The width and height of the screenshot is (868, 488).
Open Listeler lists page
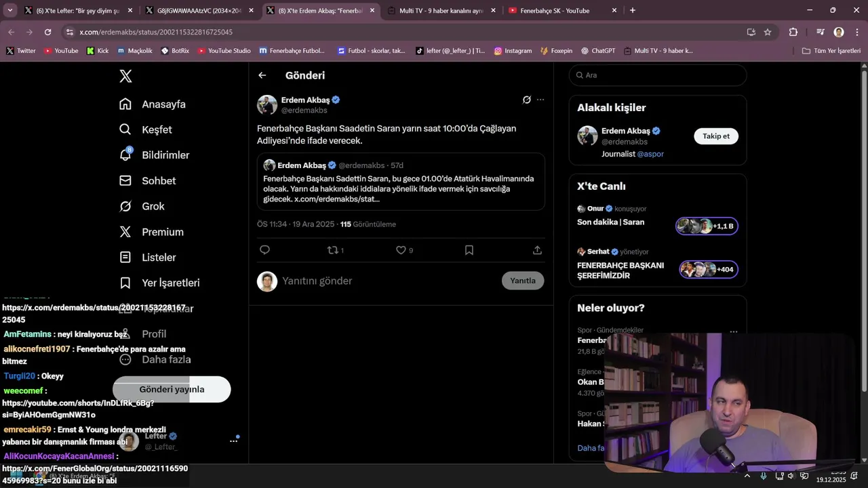(147, 258)
